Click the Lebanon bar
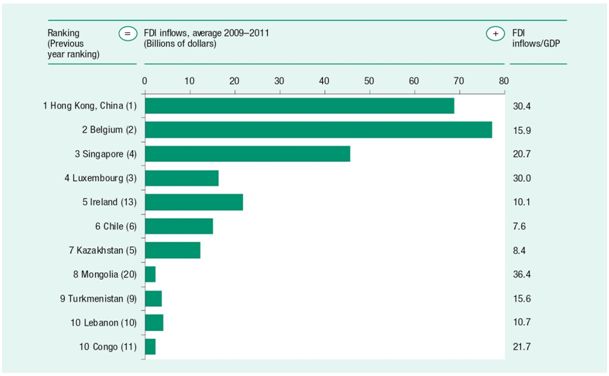This screenshot has height=376, width=609. point(154,322)
